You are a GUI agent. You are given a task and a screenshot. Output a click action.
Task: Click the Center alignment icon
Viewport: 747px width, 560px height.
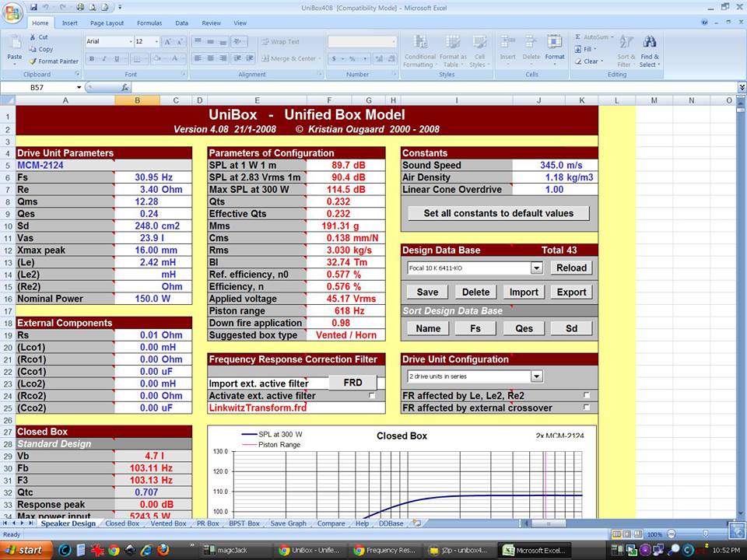tap(211, 58)
